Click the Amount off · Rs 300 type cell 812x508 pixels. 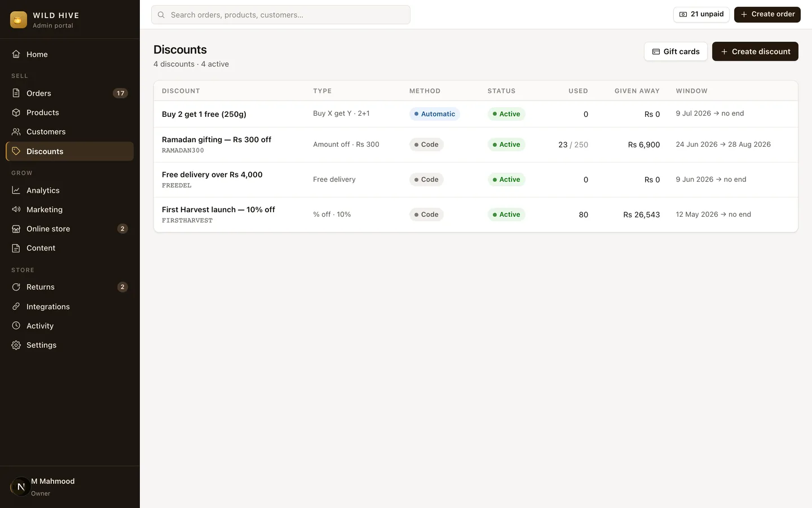point(346,144)
